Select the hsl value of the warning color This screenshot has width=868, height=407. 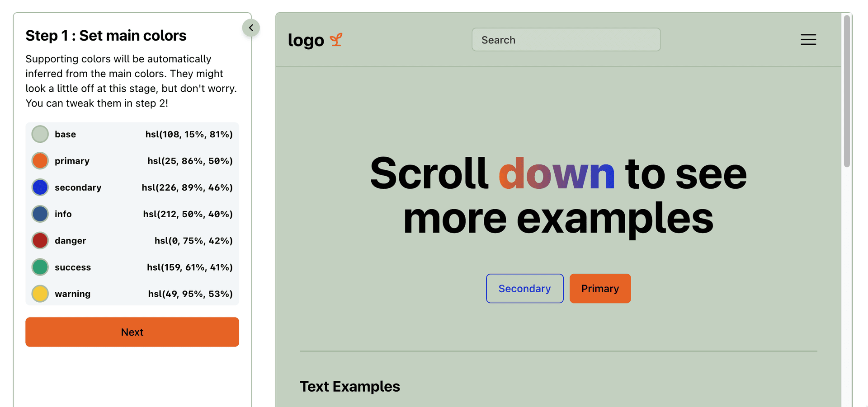(x=190, y=293)
